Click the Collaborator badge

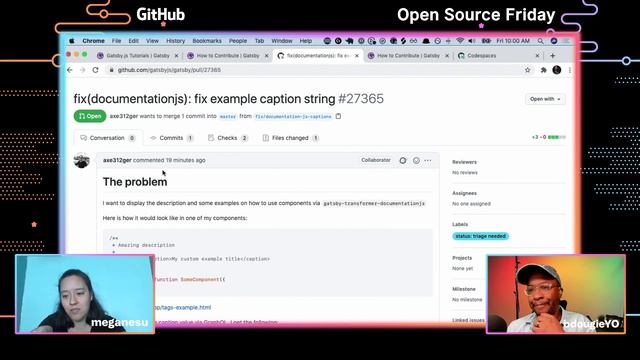pos(376,160)
